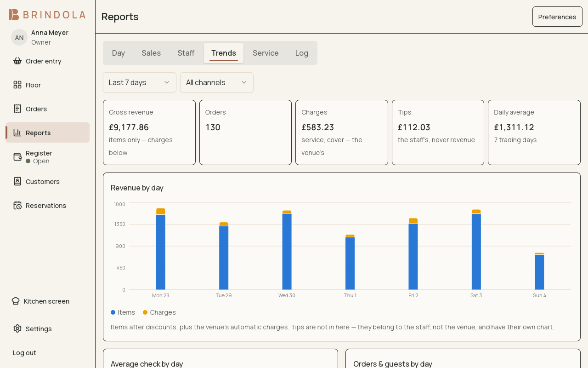The height and width of the screenshot is (368, 588).
Task: Open the Last 7 days dropdown
Action: (x=140, y=82)
